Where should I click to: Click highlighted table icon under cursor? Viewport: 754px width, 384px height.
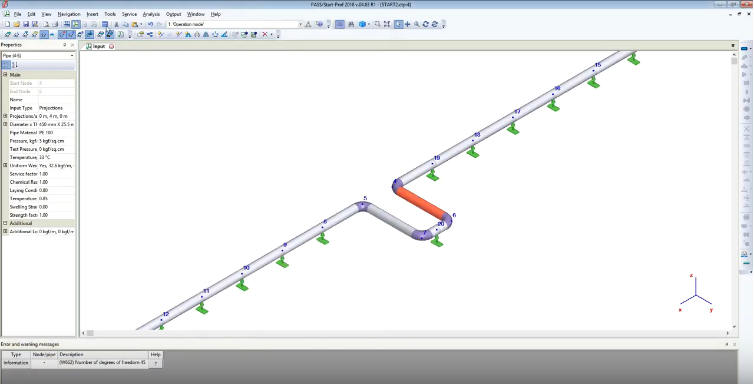pyautogui.click(x=105, y=24)
